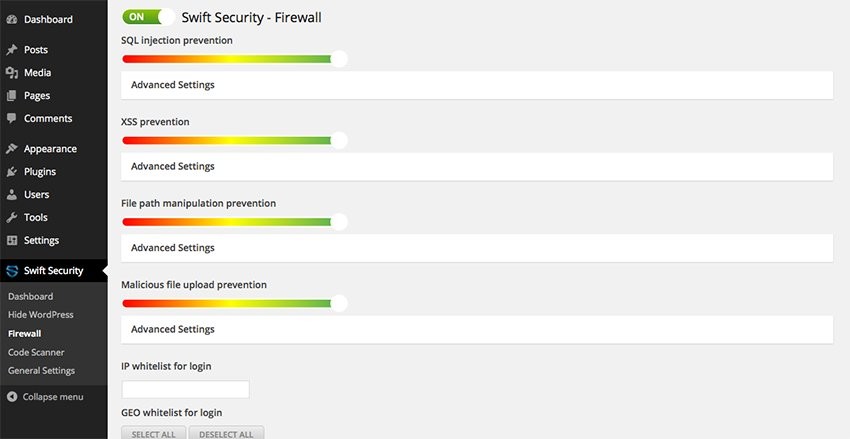Click the Dashboard gauge icon in sidebar
The width and height of the screenshot is (850, 439).
point(12,19)
